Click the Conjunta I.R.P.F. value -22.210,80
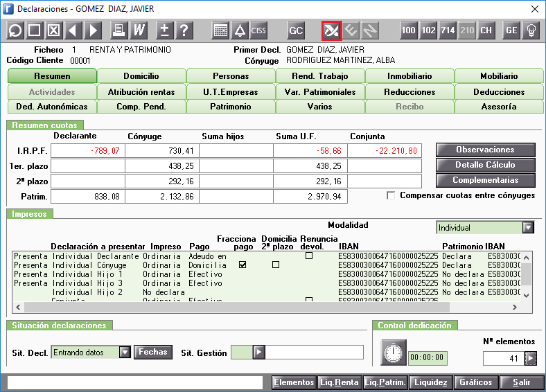Screen dimensions: 546x392 point(385,151)
